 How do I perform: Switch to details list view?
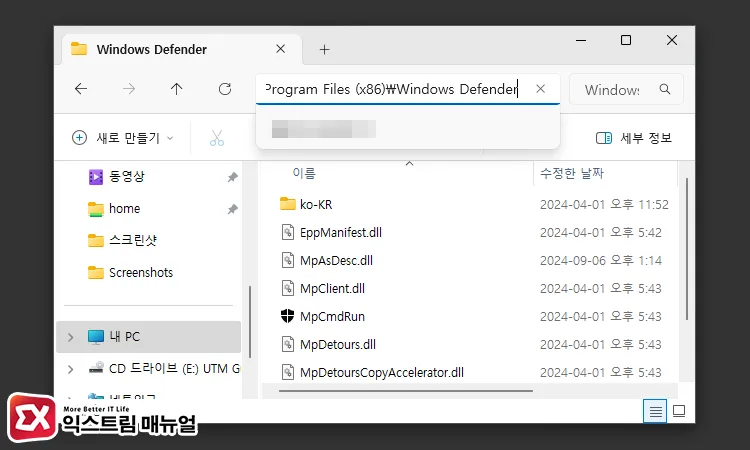(x=655, y=411)
